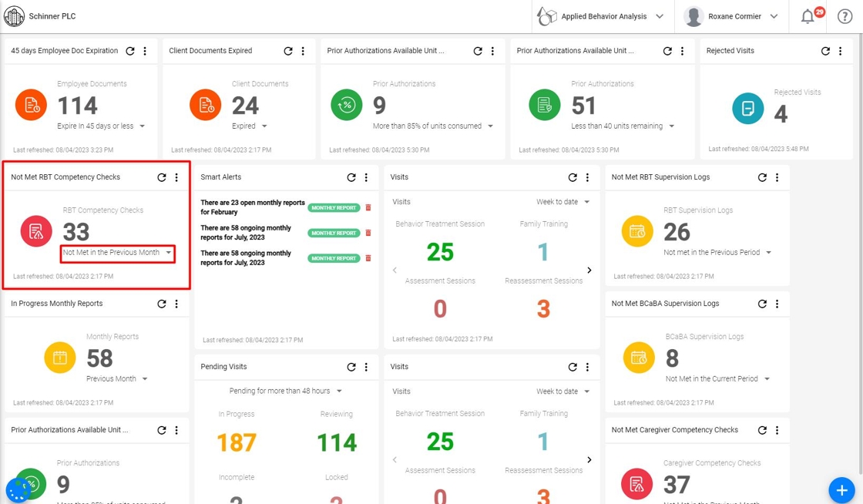This screenshot has width=863, height=504.
Task: Delete the February open monthly reports alert
Action: [368, 207]
